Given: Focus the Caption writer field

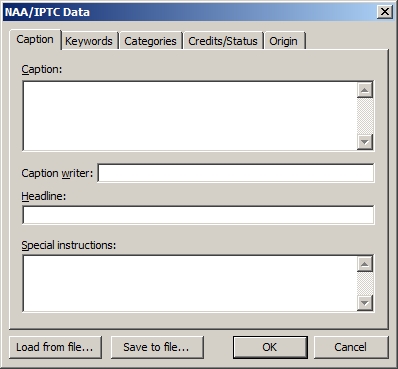Looking at the screenshot, I should pyautogui.click(x=236, y=173).
